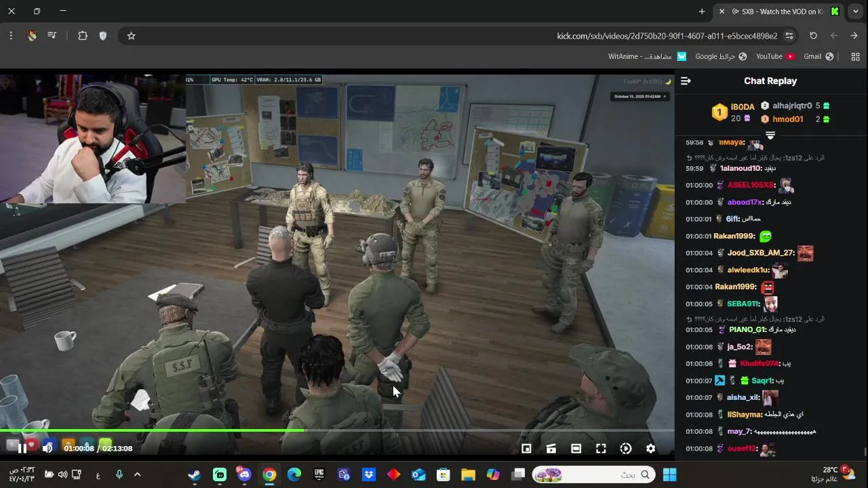
Task: Pause the video playback
Action: (x=22, y=448)
